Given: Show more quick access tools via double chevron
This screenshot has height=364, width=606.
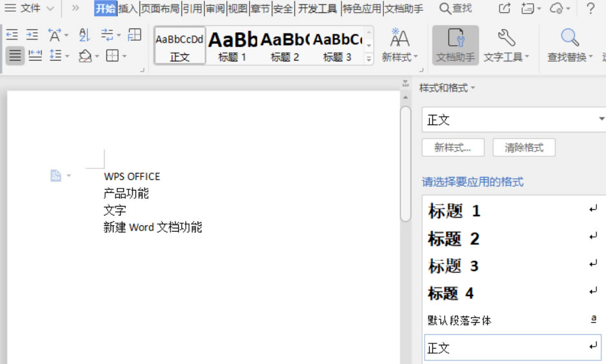Looking at the screenshot, I should 76,8.
